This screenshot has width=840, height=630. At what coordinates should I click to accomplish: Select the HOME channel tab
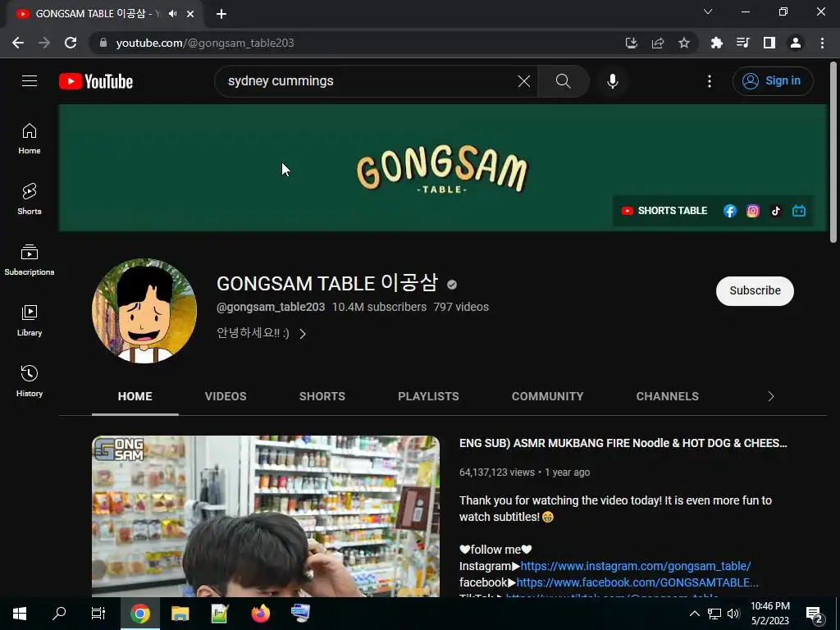[x=135, y=396]
